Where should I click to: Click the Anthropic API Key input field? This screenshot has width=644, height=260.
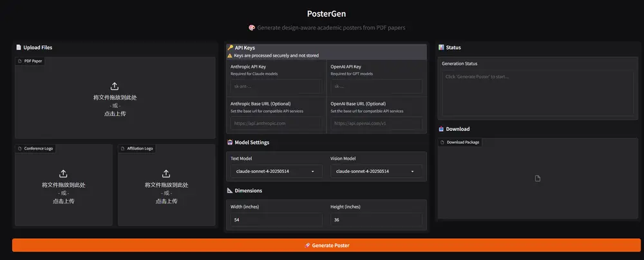pyautogui.click(x=276, y=86)
